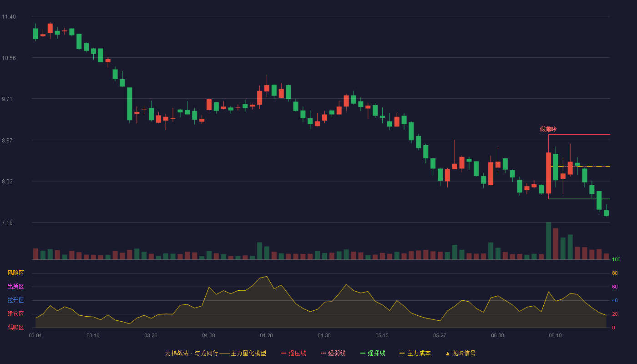Click the 06-08 date axis label
Image resolution: width=637 pixels, height=364 pixels.
[497, 335]
